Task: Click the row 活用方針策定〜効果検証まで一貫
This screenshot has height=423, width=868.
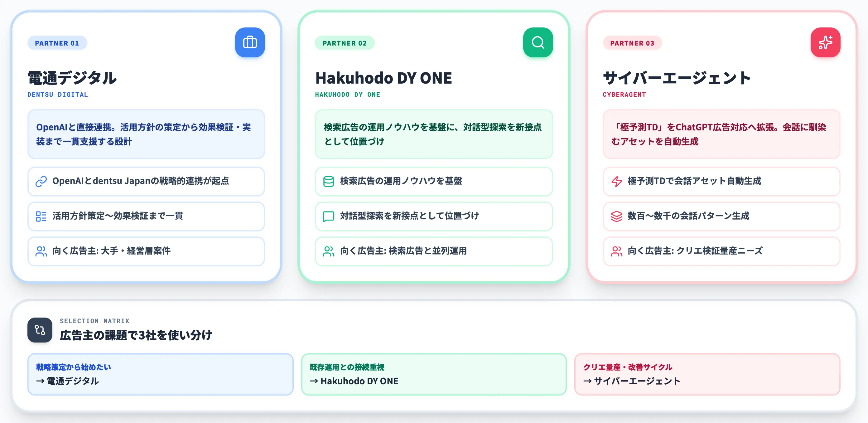Action: [146, 216]
